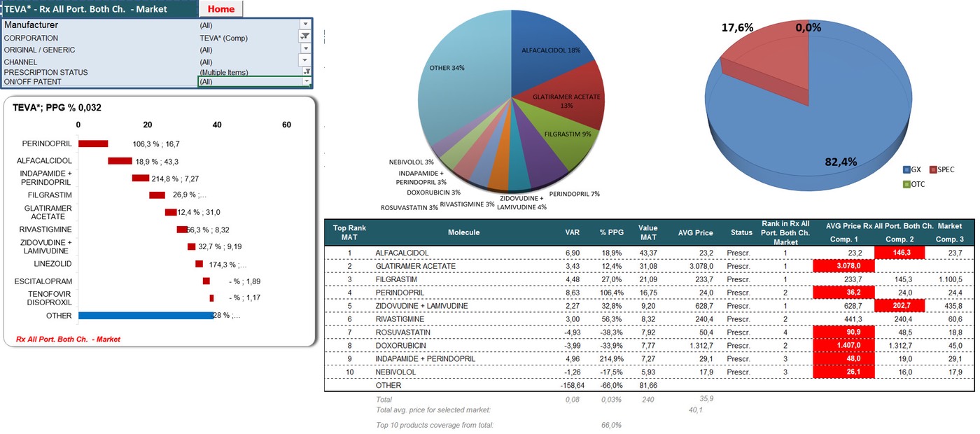Screen dimensions: 980x434
Task: Click Top 10 products coverage from total
Action: 435,425
